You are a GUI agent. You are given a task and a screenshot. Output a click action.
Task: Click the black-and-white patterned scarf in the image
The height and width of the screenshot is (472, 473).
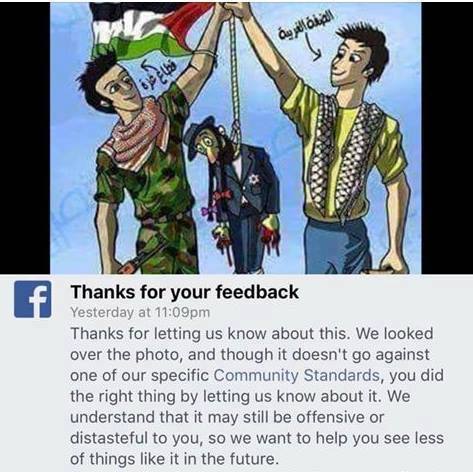point(347,157)
